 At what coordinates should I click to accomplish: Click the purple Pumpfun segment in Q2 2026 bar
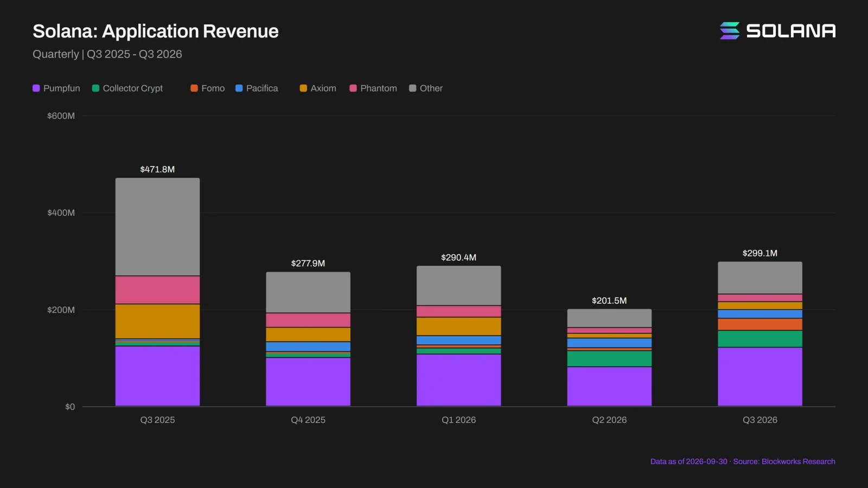(x=609, y=387)
